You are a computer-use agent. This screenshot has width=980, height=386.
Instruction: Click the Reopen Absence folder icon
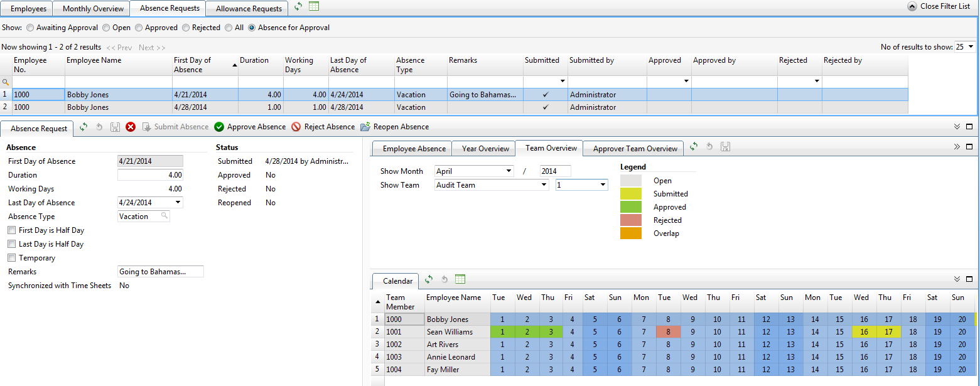pos(365,127)
